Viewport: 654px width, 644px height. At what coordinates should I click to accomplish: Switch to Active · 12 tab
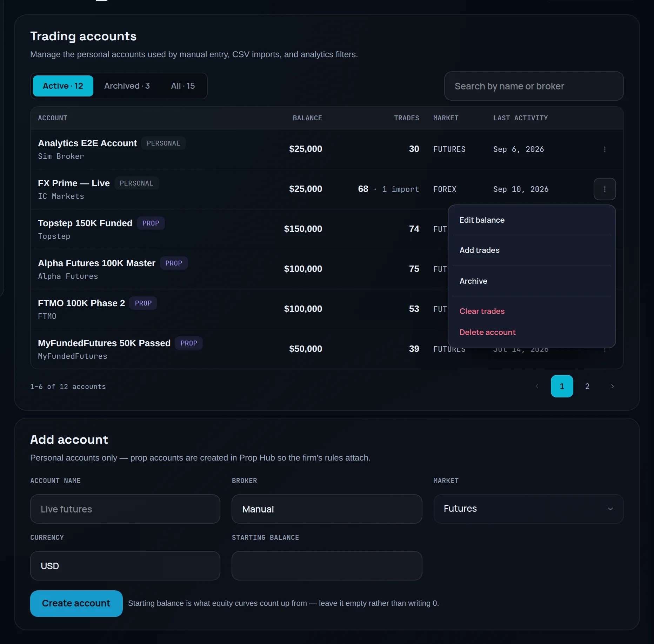point(63,86)
